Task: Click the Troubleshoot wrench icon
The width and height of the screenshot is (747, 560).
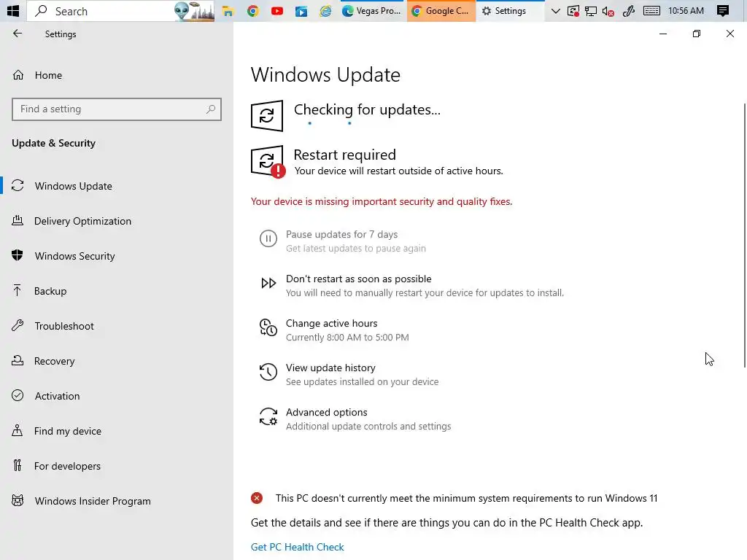Action: pyautogui.click(x=18, y=326)
